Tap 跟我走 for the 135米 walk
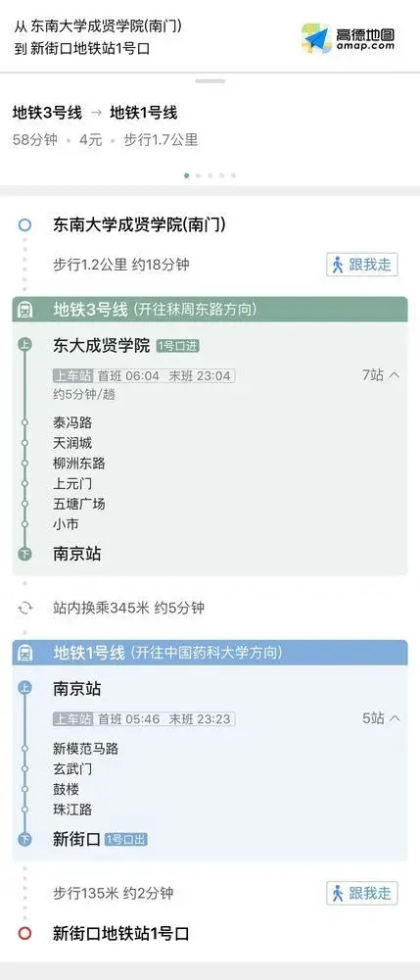Viewport: 420px width, 980px height. tap(362, 893)
